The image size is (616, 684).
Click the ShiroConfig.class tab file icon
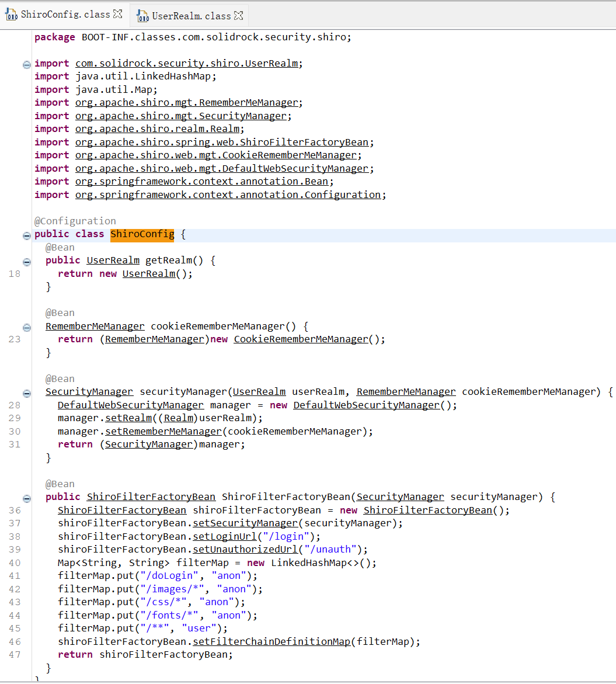tap(12, 14)
